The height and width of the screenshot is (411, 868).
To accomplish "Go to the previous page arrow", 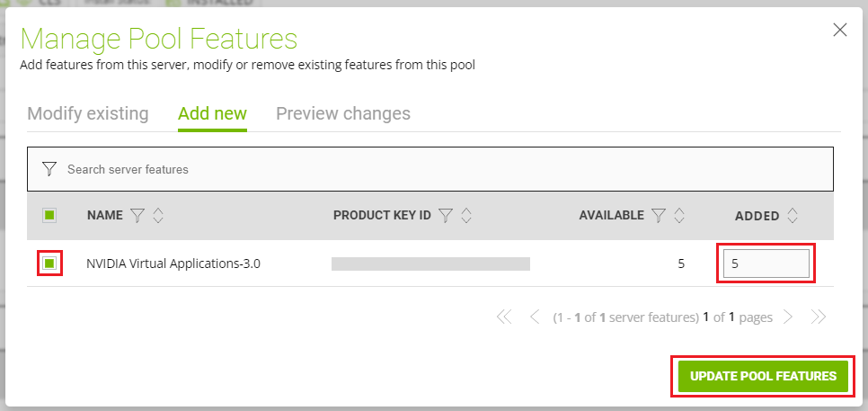I will click(535, 317).
